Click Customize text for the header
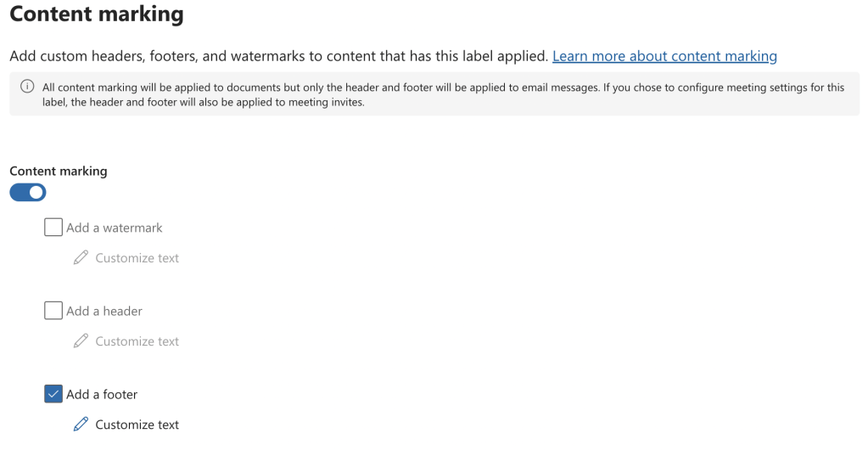Image resolution: width=868 pixels, height=456 pixels. point(137,341)
